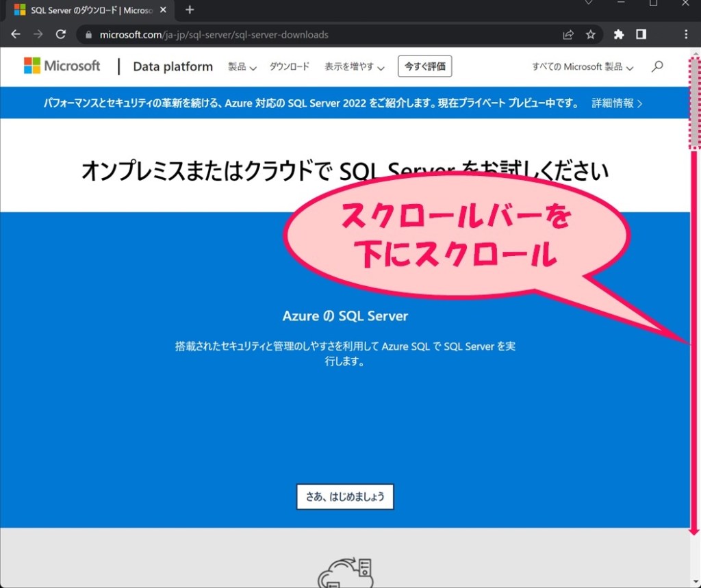Open Chrome's three-dot menu
This screenshot has height=588, width=701.
coord(686,34)
